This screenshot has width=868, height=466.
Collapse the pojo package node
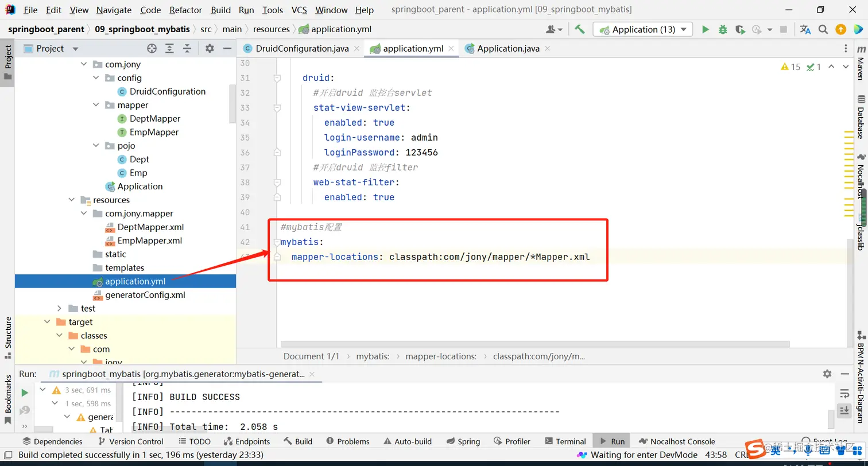click(x=96, y=146)
